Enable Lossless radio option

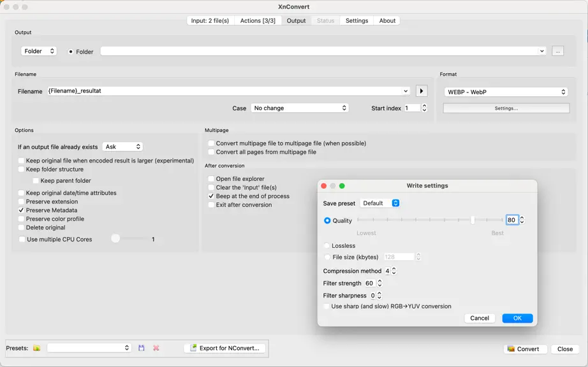pyautogui.click(x=327, y=246)
